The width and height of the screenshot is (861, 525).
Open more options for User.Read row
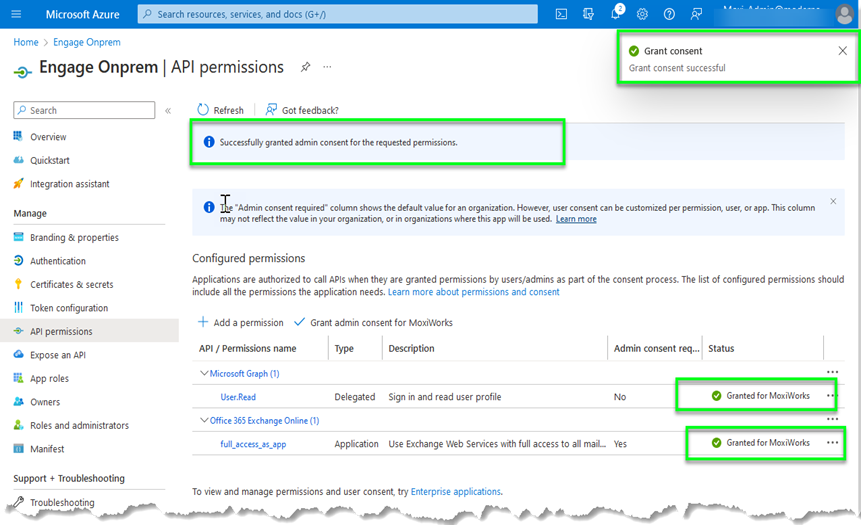click(831, 396)
